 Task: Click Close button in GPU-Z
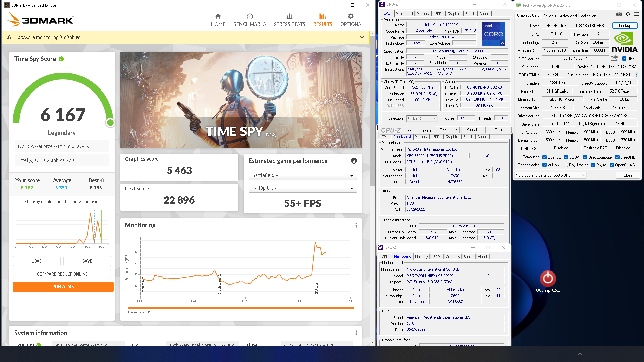[x=628, y=175]
